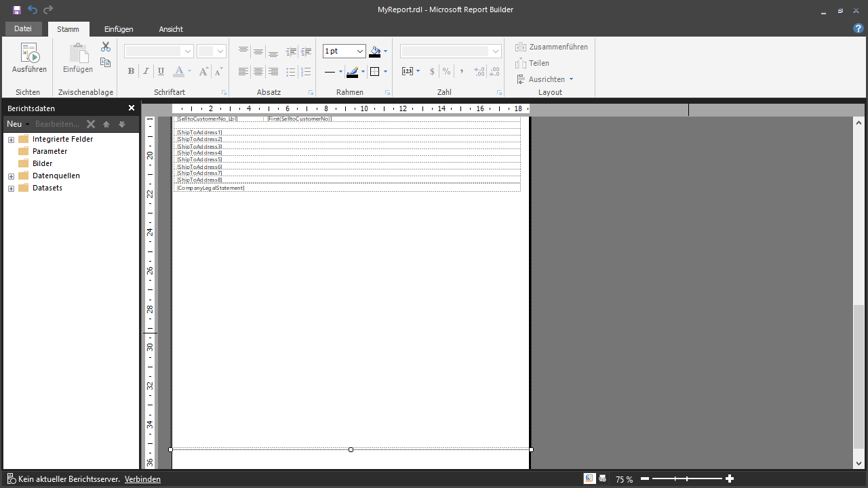Open help with the question mark icon
The height and width of the screenshot is (488, 868).
858,28
